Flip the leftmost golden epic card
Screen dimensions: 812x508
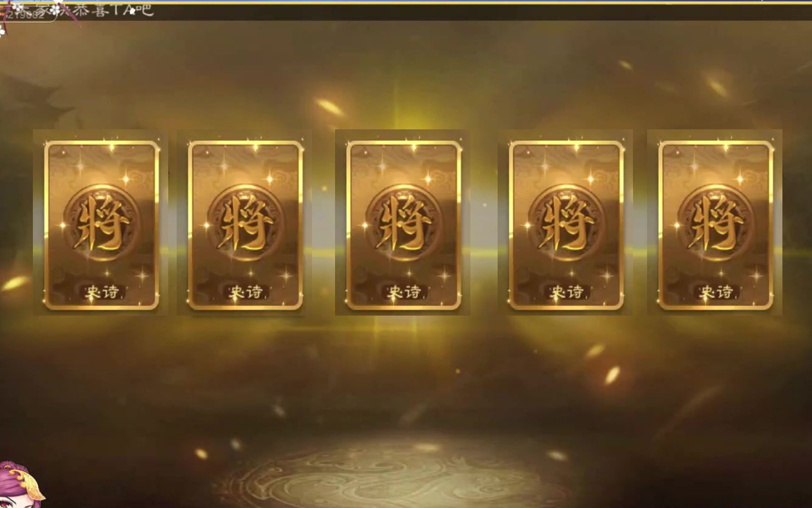[x=101, y=225]
